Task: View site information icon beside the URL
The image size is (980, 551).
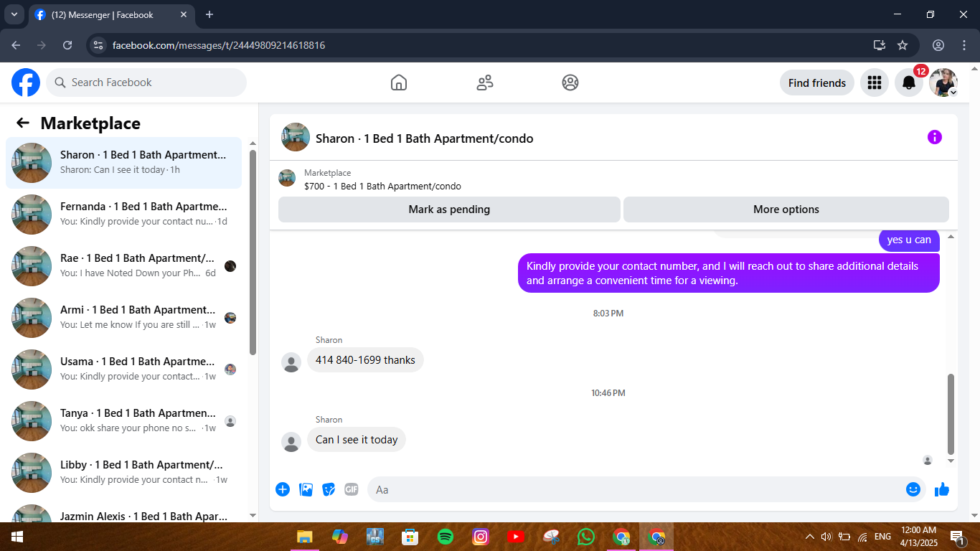Action: 99,45
